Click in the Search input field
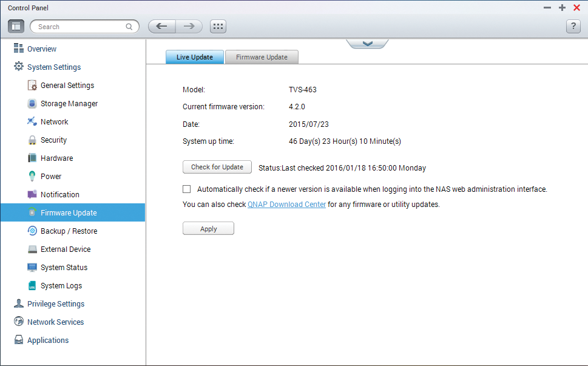This screenshot has width=588, height=366. [80, 27]
